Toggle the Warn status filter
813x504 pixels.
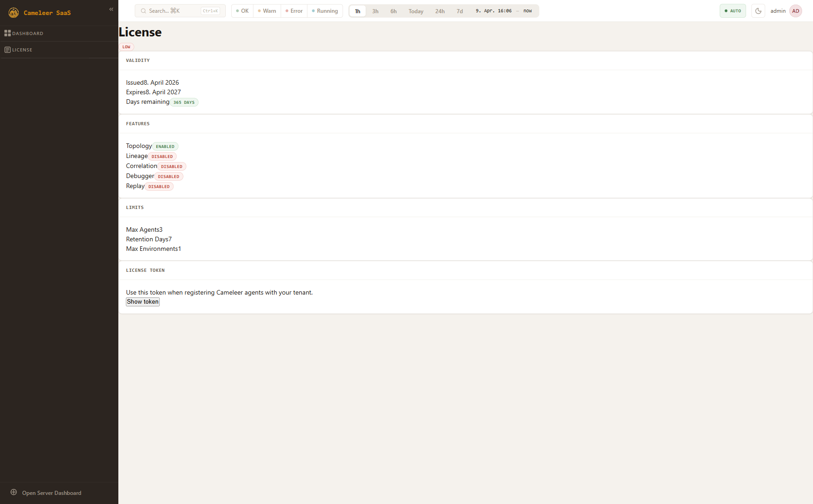(267, 11)
